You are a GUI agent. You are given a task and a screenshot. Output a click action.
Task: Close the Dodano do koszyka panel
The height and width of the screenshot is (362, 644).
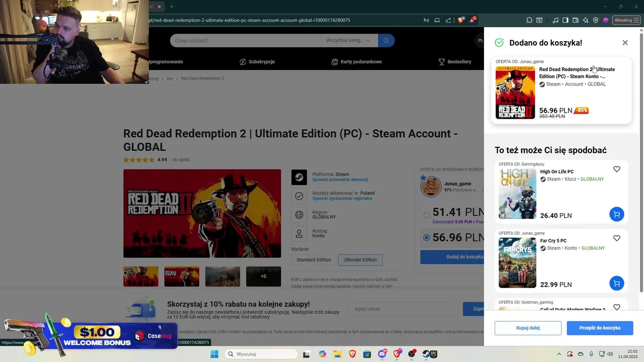pyautogui.click(x=625, y=43)
